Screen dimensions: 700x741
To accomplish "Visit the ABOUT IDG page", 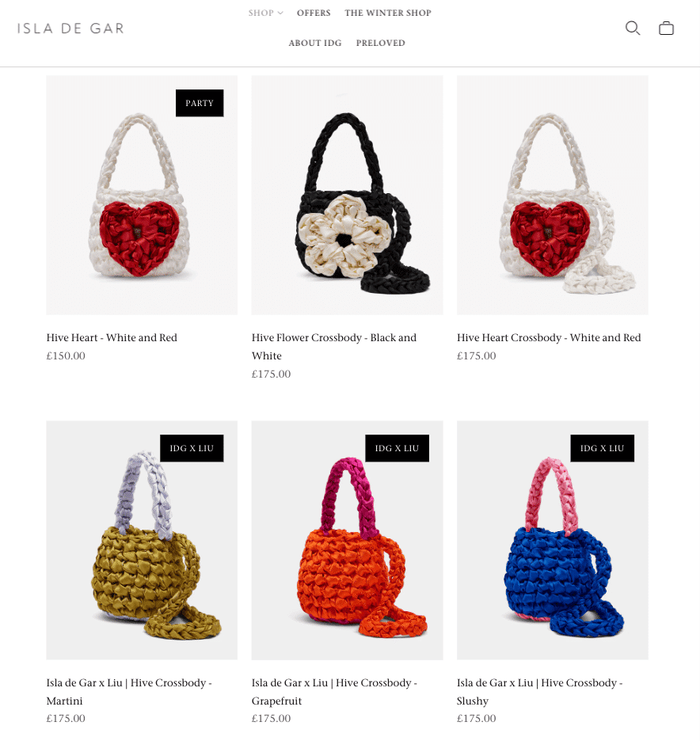I will click(x=315, y=43).
